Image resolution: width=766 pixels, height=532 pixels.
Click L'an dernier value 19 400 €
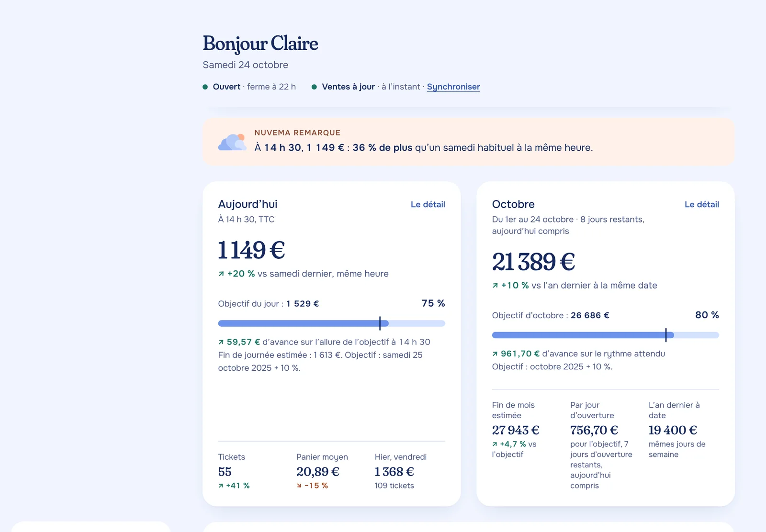673,430
